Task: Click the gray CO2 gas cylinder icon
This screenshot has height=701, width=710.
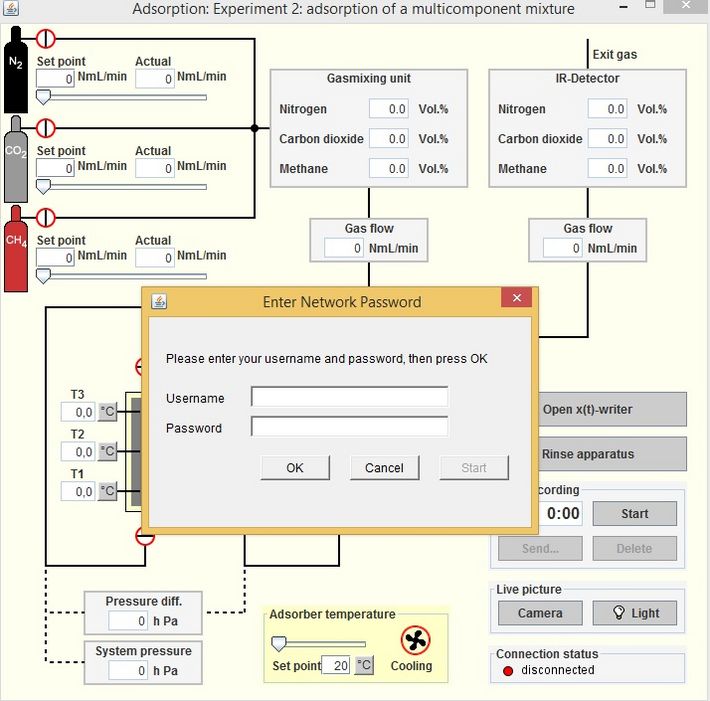Action: point(16,158)
